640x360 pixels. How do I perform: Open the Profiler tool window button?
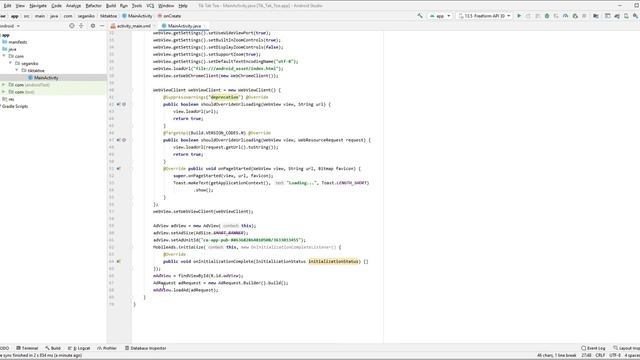click(107, 348)
